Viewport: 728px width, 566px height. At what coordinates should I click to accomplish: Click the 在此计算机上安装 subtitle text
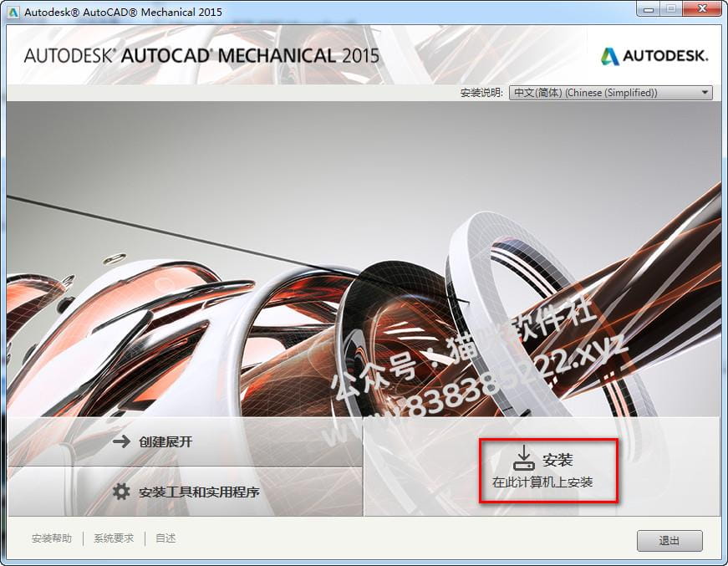click(x=542, y=482)
